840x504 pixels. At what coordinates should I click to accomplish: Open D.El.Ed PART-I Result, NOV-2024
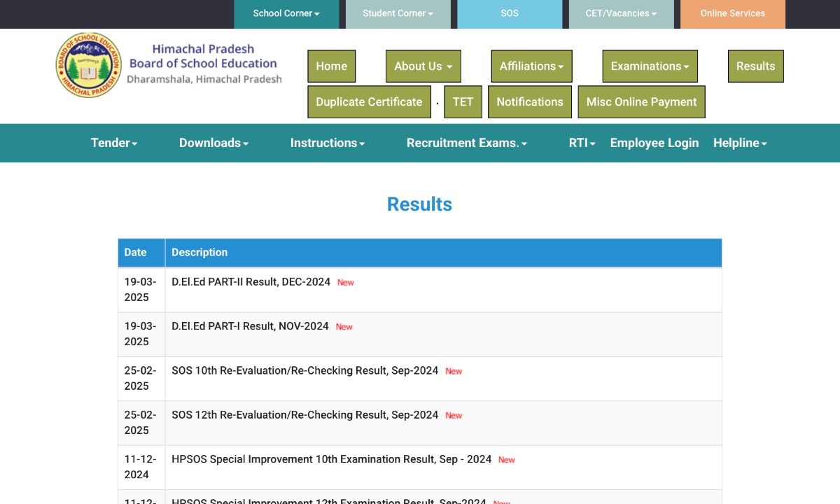[x=250, y=326]
